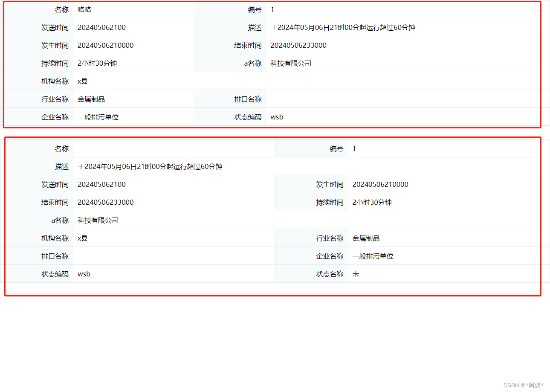Viewport: 550px width, 392px height.
Task: Select the 状态名称 value 未
Action: pyautogui.click(x=356, y=274)
